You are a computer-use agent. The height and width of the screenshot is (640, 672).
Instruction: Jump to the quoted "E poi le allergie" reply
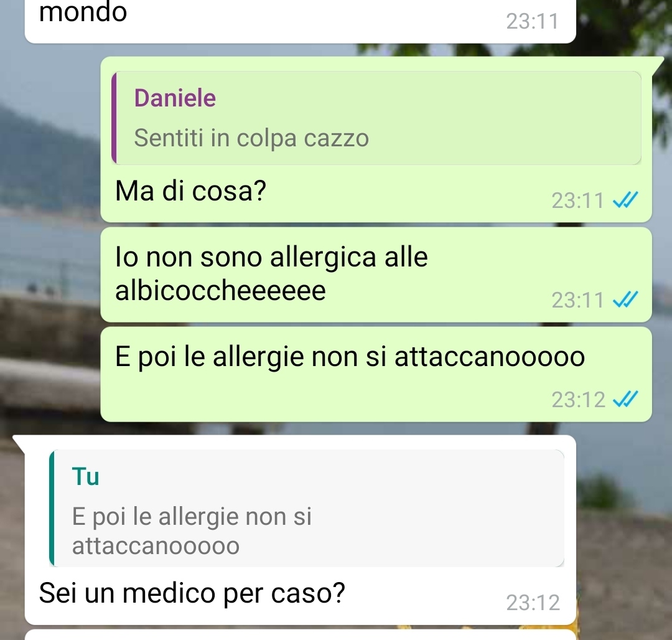pos(306,509)
